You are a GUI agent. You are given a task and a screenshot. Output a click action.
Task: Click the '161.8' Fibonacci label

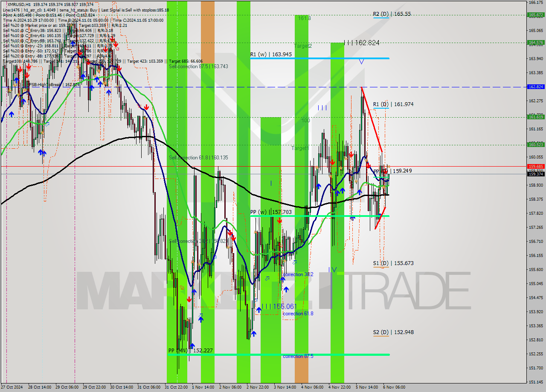[304, 18]
